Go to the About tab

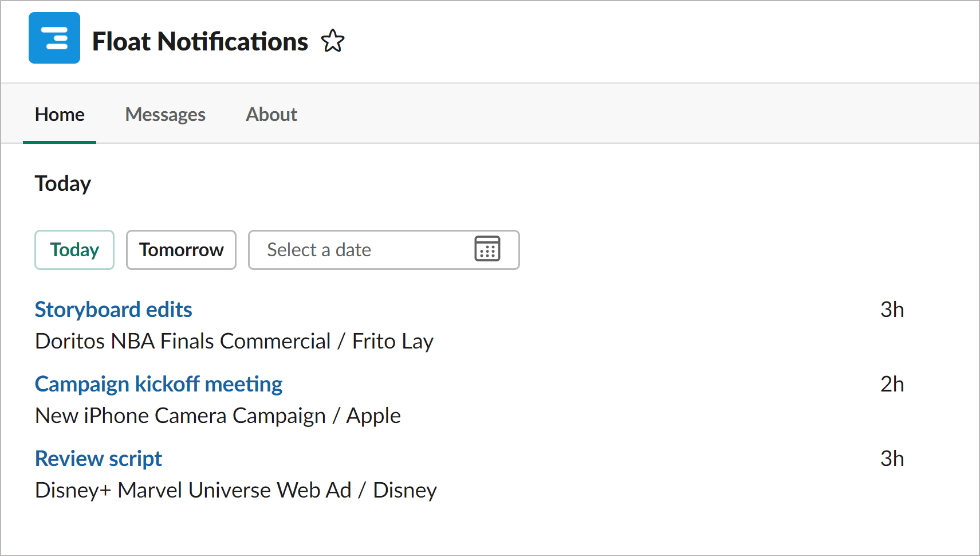pyautogui.click(x=271, y=115)
